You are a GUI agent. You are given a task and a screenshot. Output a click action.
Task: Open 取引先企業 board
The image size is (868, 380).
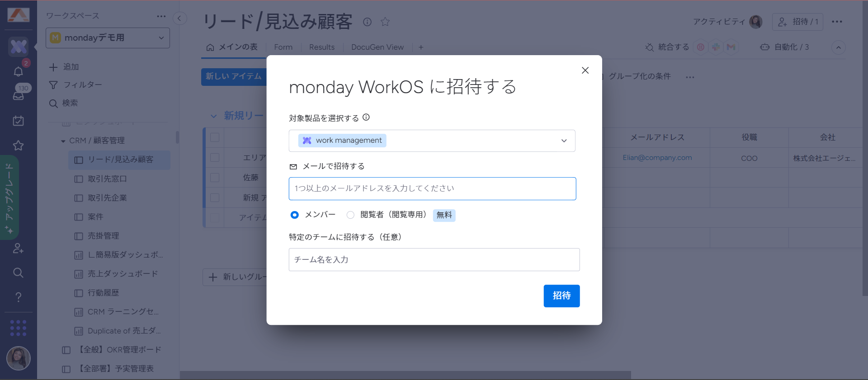[107, 198]
